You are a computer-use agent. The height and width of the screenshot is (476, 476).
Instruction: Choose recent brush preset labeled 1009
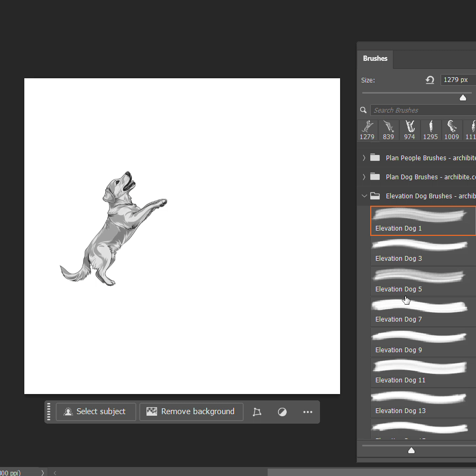[452, 130]
